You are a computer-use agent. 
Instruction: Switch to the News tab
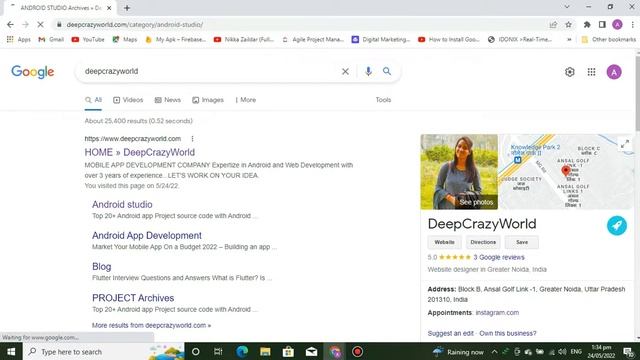tap(168, 100)
